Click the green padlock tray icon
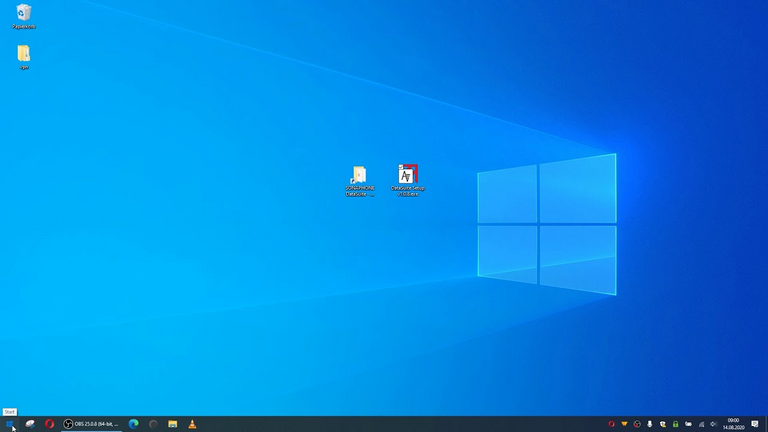This screenshot has width=768, height=432. tap(676, 424)
